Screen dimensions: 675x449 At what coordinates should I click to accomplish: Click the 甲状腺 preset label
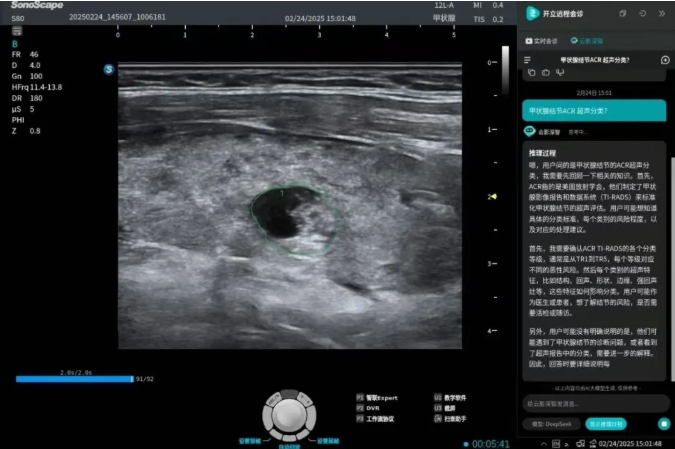click(x=444, y=18)
